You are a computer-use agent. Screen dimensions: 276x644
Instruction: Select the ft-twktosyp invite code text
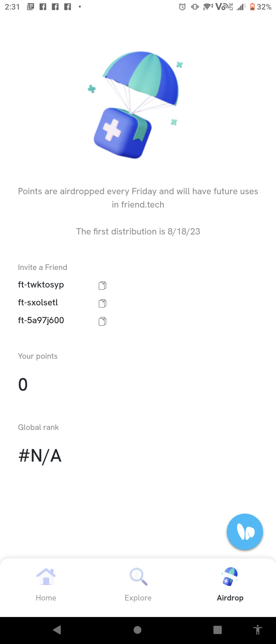tap(41, 285)
